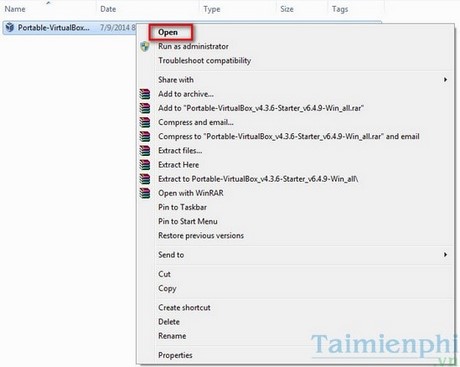Sort by the Size column header
This screenshot has width=460, height=367.
287,9
